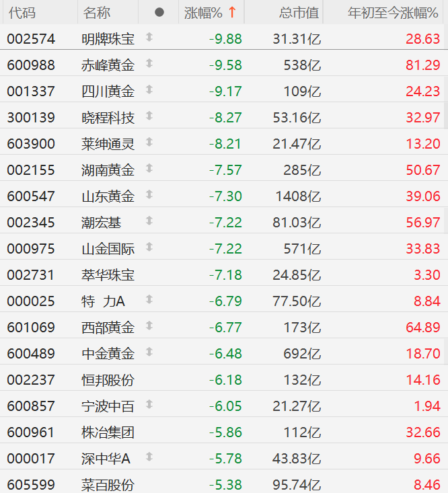448x493 pixels.
Task: Select stock name 山金国际
Action: [x=108, y=249]
